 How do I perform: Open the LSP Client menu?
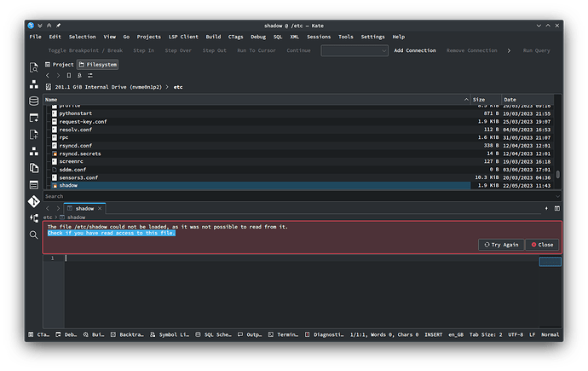coord(183,37)
